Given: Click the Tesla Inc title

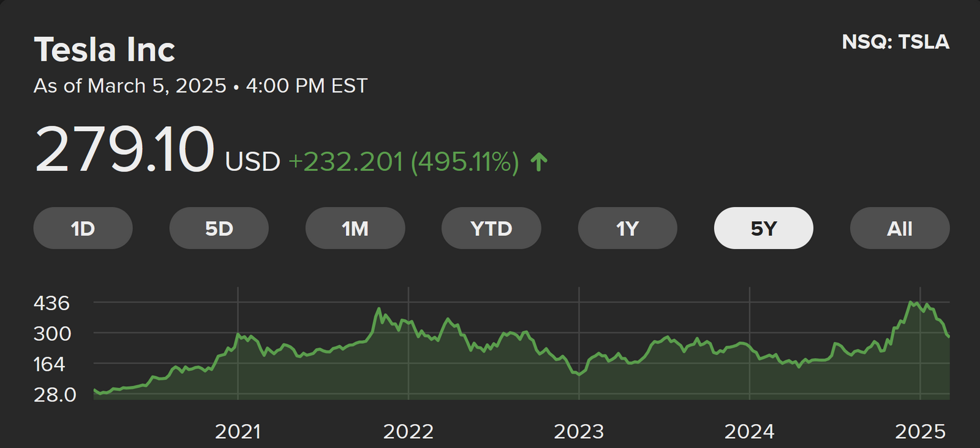Looking at the screenshot, I should point(105,50).
